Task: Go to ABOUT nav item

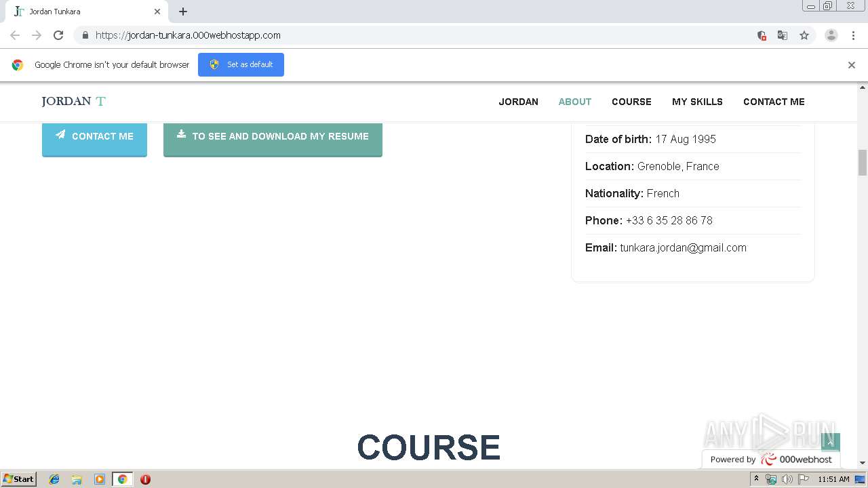Action: click(x=575, y=102)
